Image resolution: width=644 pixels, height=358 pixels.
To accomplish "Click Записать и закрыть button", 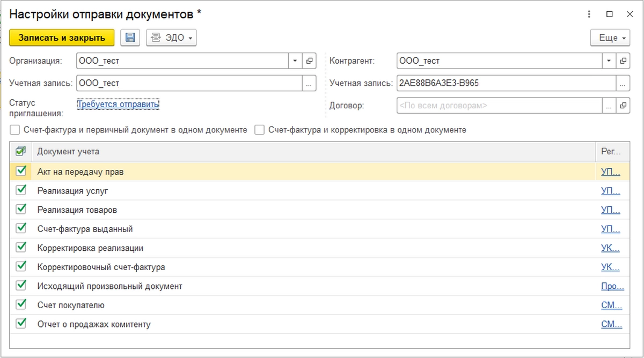I will [x=62, y=38].
